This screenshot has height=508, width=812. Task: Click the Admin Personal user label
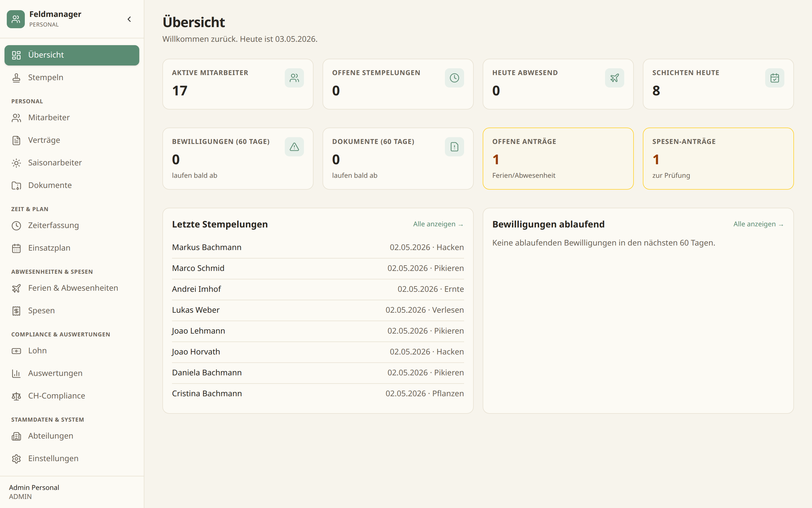[x=34, y=487]
